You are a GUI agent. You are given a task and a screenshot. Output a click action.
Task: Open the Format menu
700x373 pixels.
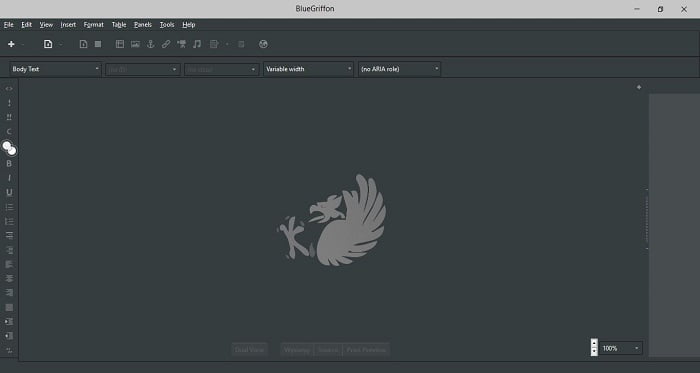pos(94,25)
